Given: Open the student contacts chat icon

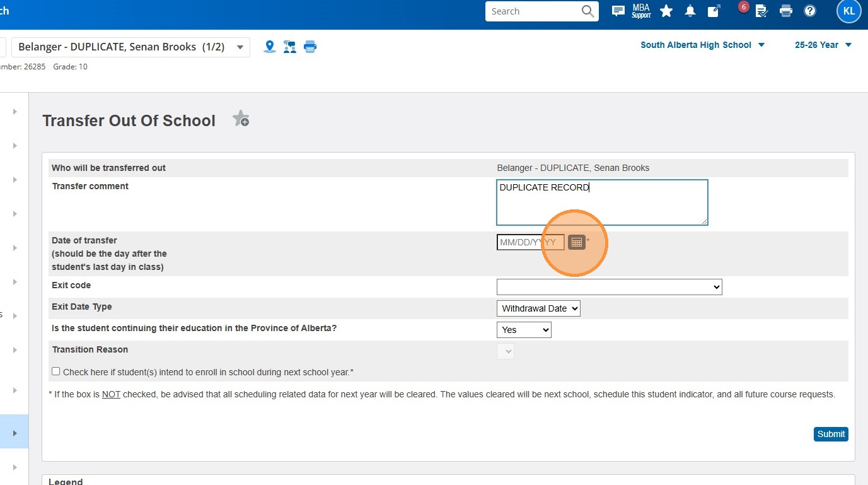Looking at the screenshot, I should (290, 47).
